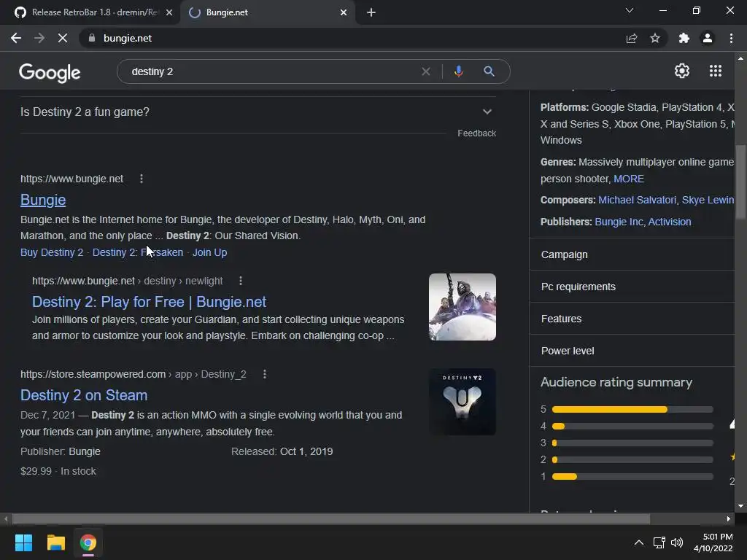Click the horizontal scrollbar right arrow

pyautogui.click(x=729, y=519)
